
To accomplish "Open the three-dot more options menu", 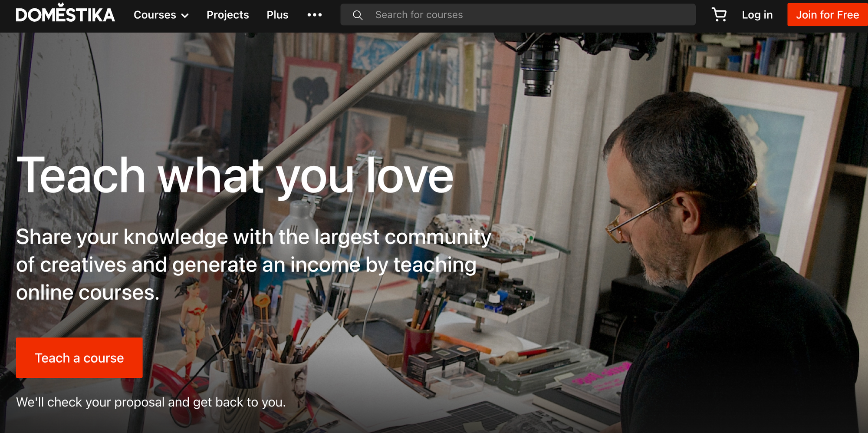I will pos(315,15).
